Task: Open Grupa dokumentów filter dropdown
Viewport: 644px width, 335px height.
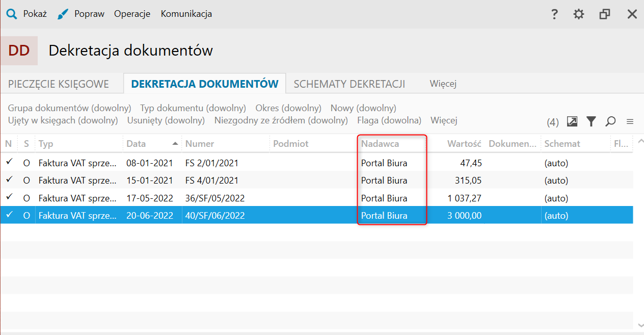Action: pyautogui.click(x=70, y=108)
